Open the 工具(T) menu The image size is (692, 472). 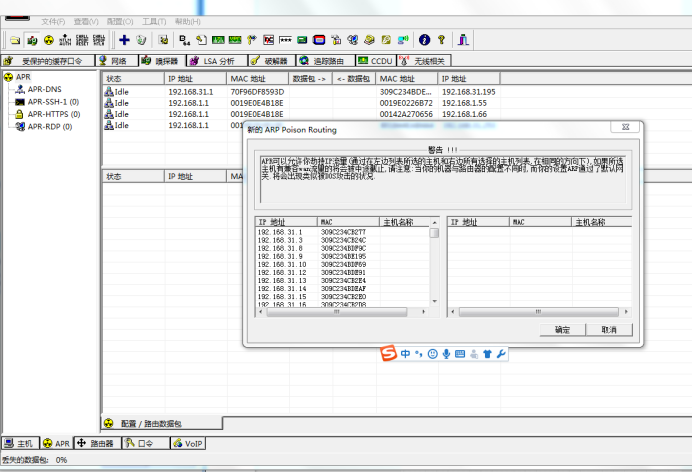point(154,20)
